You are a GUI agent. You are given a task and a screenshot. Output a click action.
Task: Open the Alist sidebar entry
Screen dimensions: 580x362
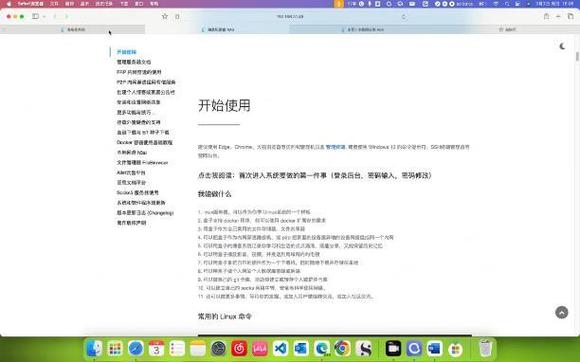pyautogui.click(x=131, y=172)
